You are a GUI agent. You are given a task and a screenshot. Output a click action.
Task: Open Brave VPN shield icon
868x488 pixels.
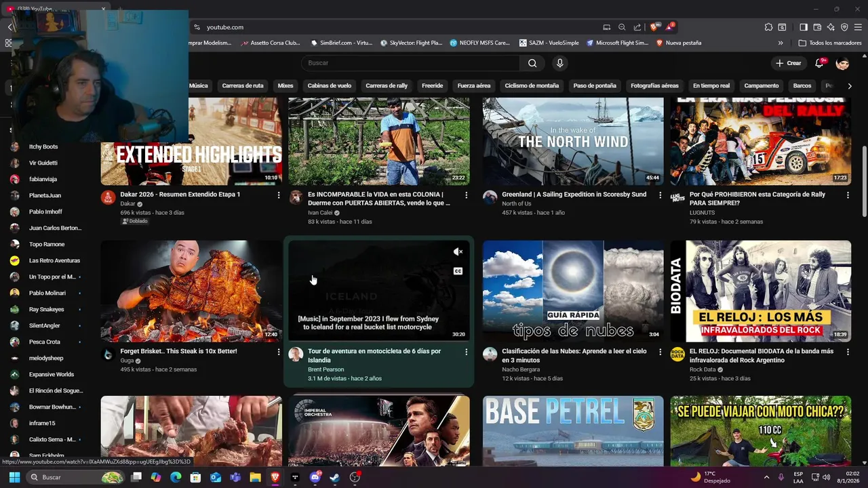pyautogui.click(x=844, y=27)
